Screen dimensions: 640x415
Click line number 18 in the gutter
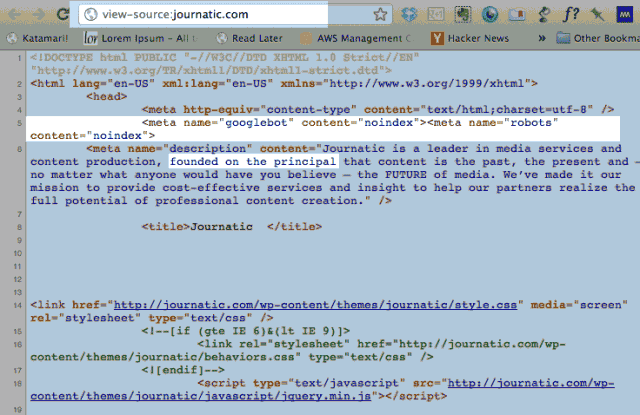pos(18,384)
